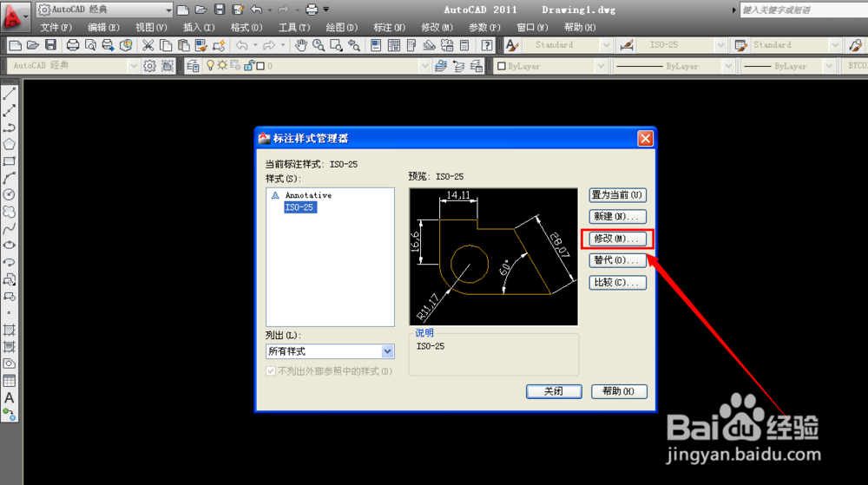
Task: Select the Table tool in draw toolbar
Action: click(x=10, y=381)
